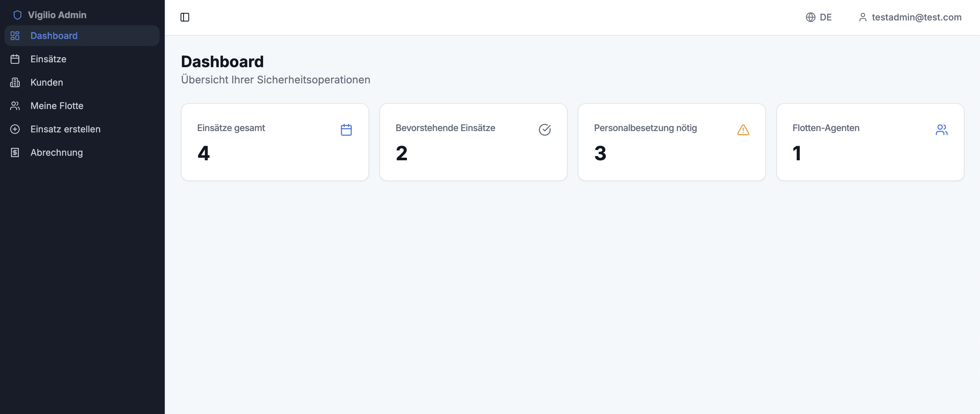Click the Abrechnung receipt icon

point(15,152)
